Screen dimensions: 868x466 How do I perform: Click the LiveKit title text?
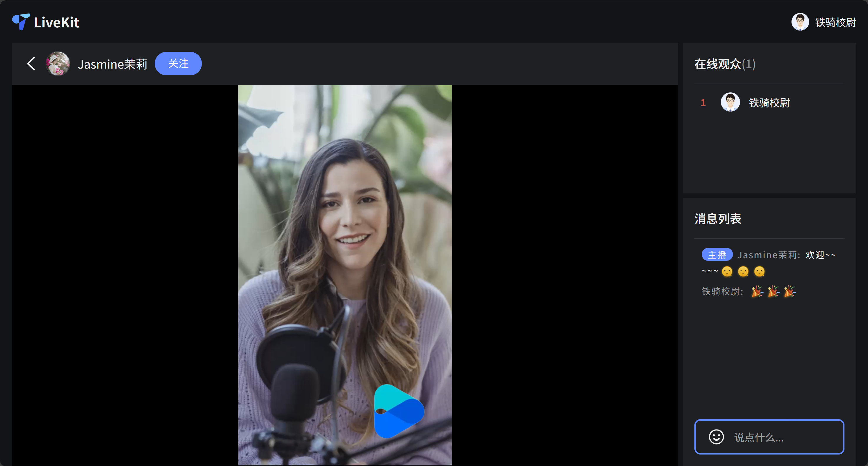pyautogui.click(x=56, y=23)
